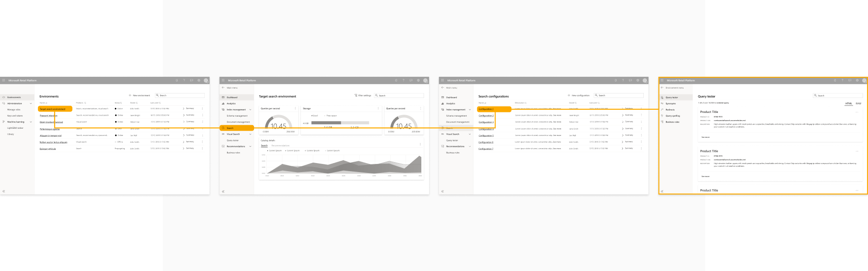Open row options for Quisque vehicula environment

click(x=202, y=148)
